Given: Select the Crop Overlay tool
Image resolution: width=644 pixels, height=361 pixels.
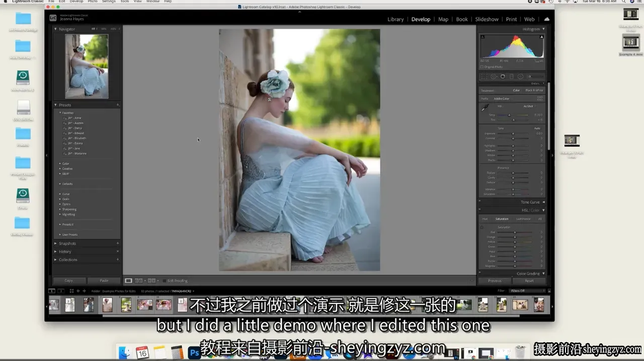Looking at the screenshot, I should click(x=485, y=77).
